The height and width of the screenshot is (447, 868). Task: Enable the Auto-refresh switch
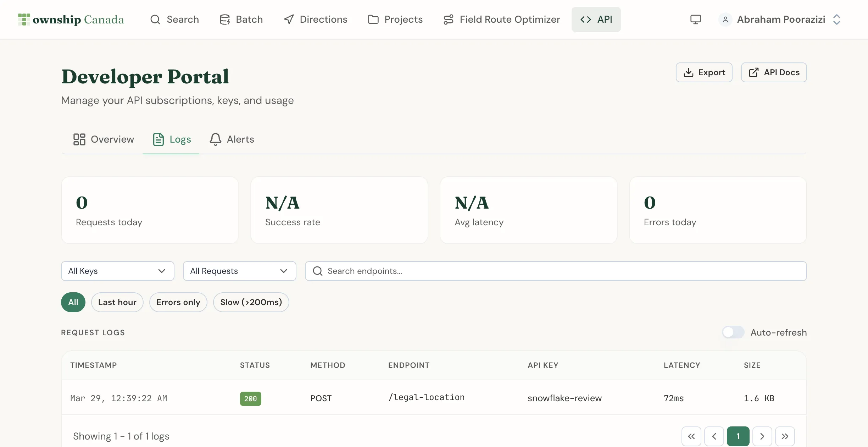click(733, 332)
